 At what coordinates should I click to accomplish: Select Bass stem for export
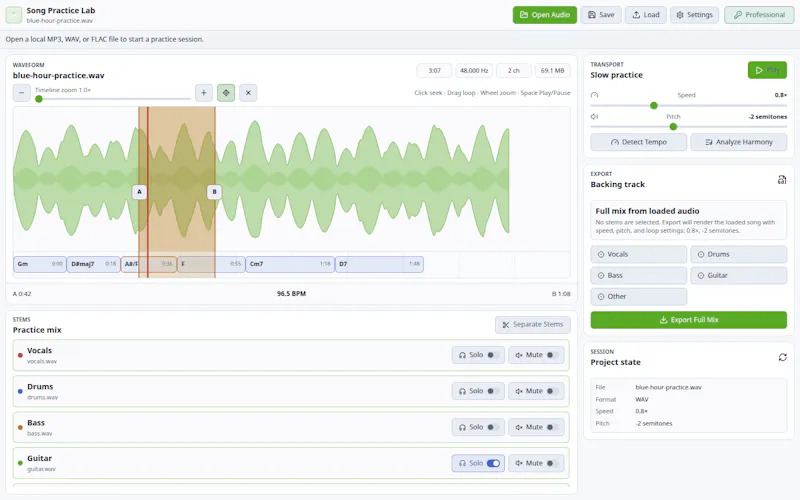(x=638, y=276)
